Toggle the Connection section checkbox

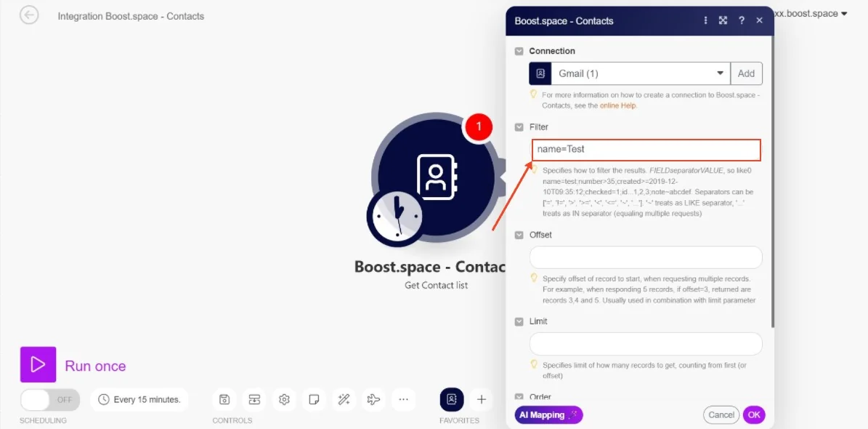(519, 51)
